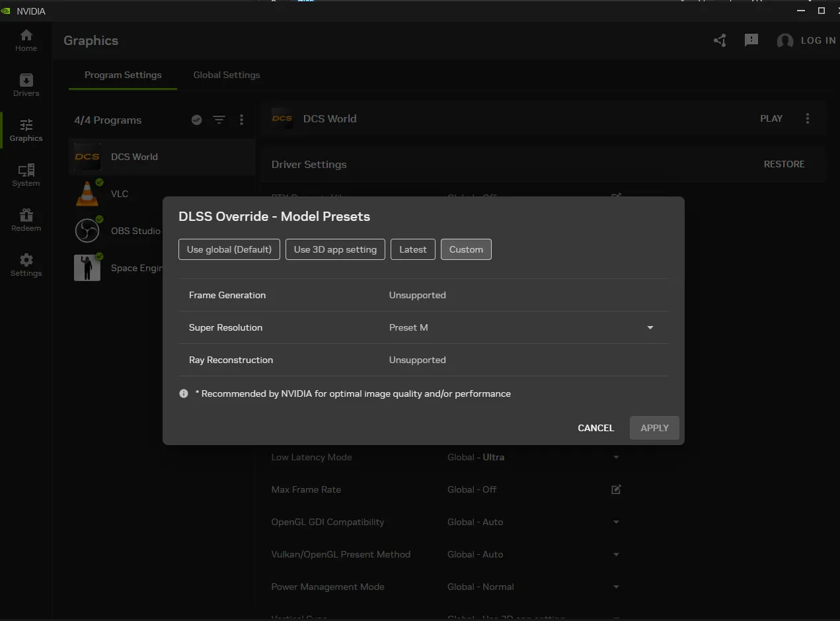Click RESTORE in Driver Settings
Viewport: 840px width, 621px height.
[784, 164]
